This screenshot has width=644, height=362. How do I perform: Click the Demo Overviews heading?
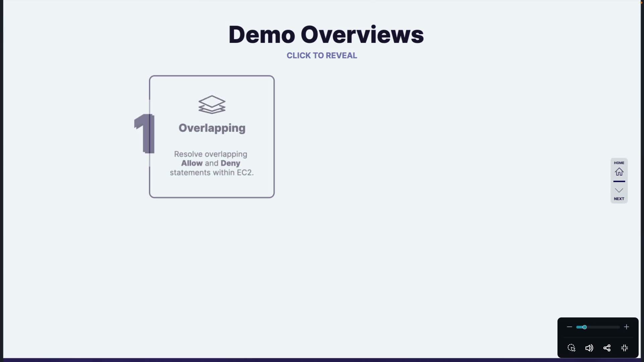326,35
